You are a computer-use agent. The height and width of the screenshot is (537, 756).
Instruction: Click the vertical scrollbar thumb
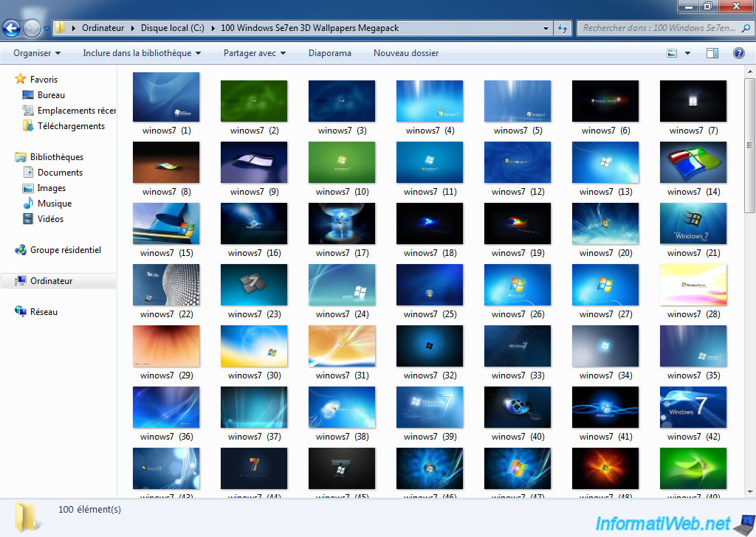pos(749,145)
